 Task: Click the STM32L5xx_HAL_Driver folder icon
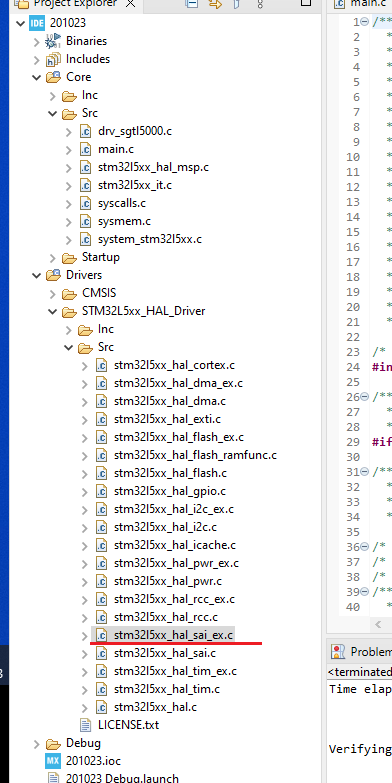(x=69, y=312)
